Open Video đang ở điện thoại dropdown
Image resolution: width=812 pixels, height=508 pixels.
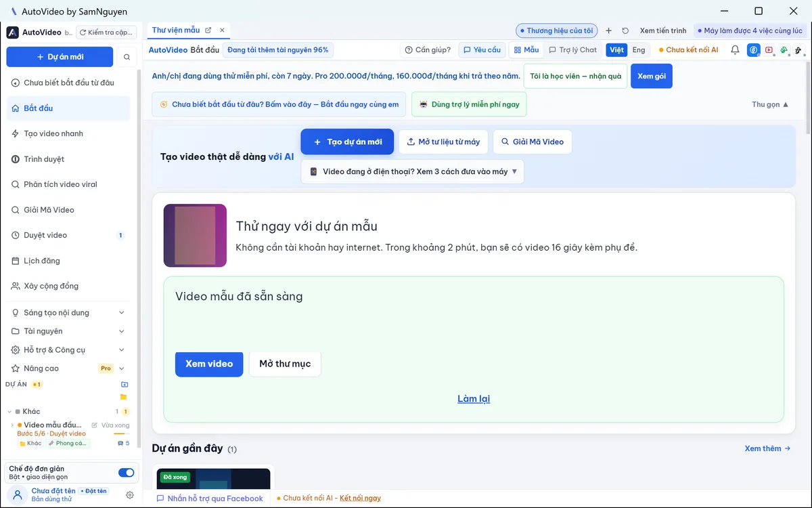(413, 171)
